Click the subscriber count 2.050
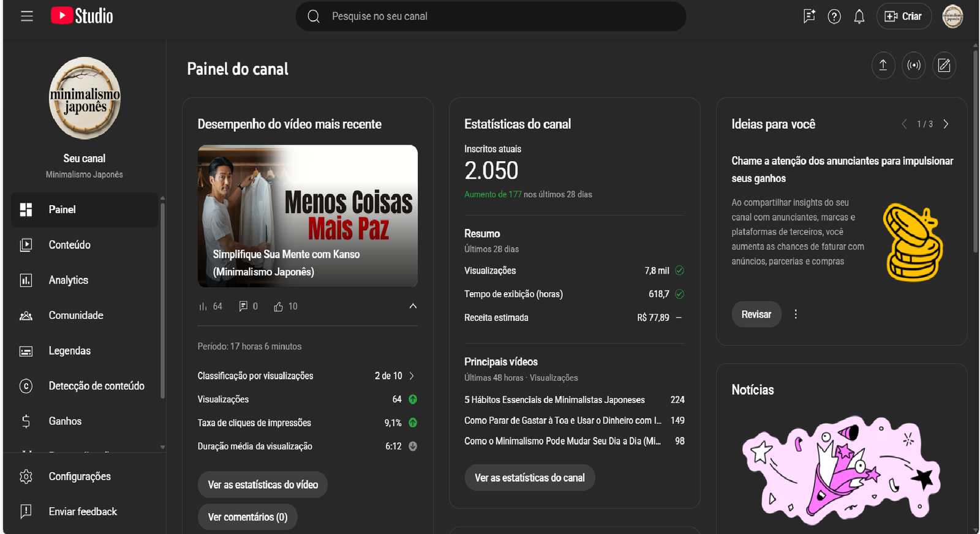This screenshot has width=980, height=534. point(491,170)
